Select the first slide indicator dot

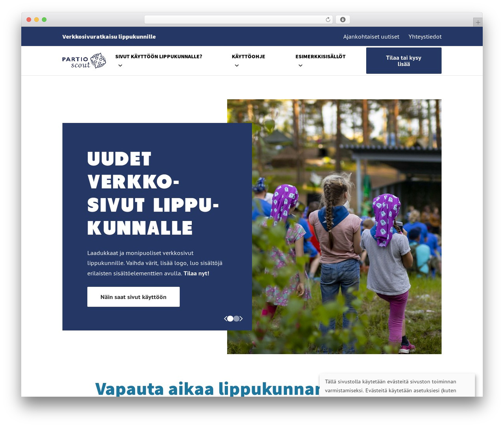[x=230, y=319]
